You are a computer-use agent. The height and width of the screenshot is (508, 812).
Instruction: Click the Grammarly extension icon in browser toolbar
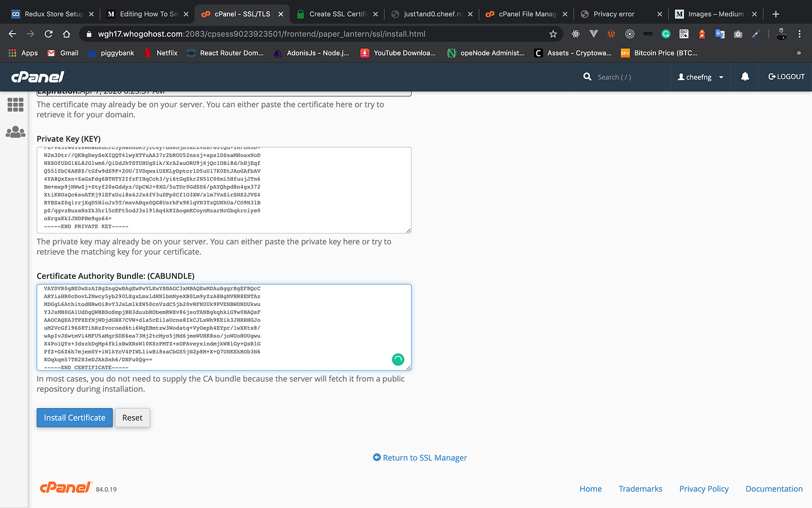pyautogui.click(x=666, y=34)
